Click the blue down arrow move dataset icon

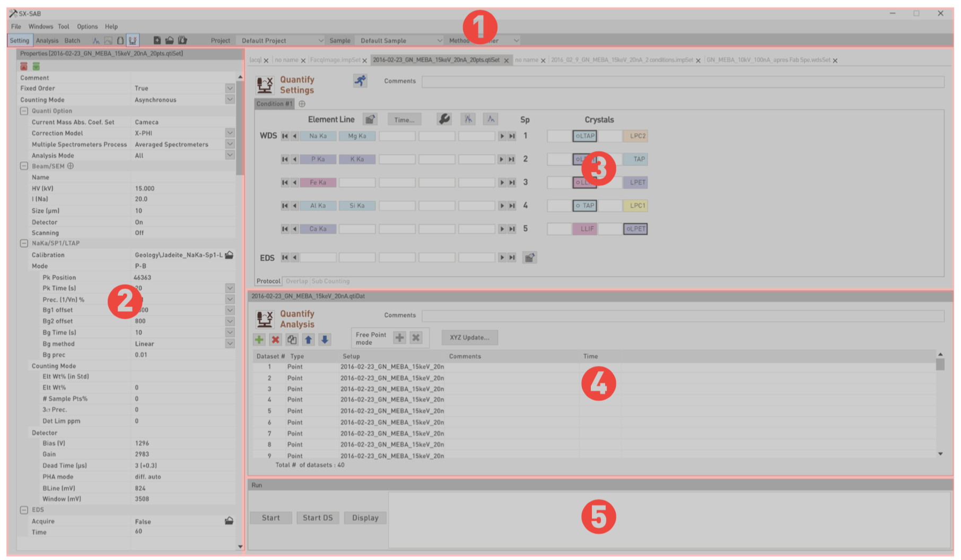tap(325, 339)
